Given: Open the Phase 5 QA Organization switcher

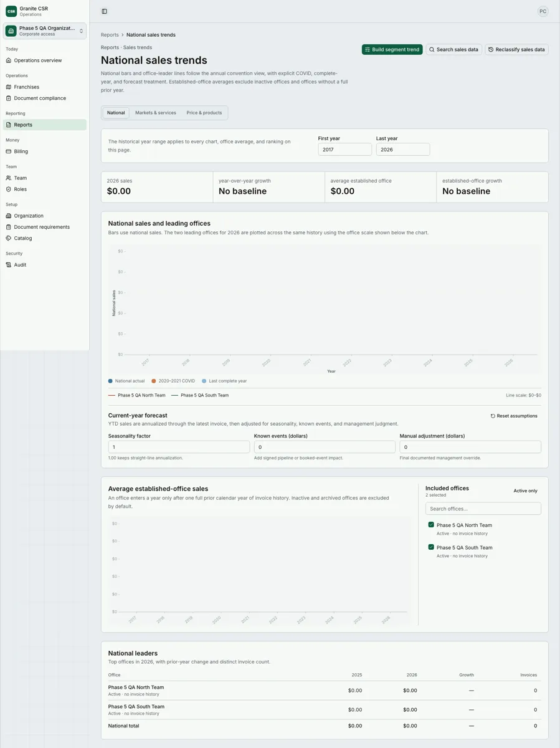Looking at the screenshot, I should tap(45, 31).
